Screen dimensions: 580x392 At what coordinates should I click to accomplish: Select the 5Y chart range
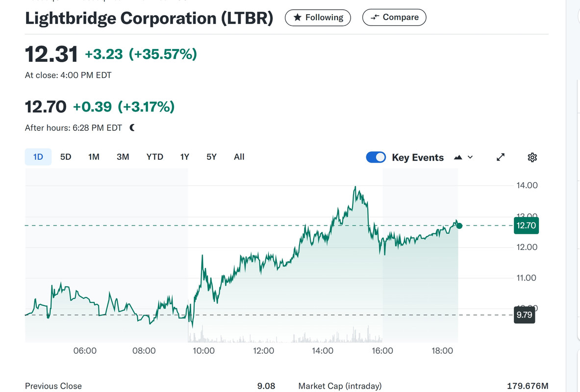click(x=211, y=157)
